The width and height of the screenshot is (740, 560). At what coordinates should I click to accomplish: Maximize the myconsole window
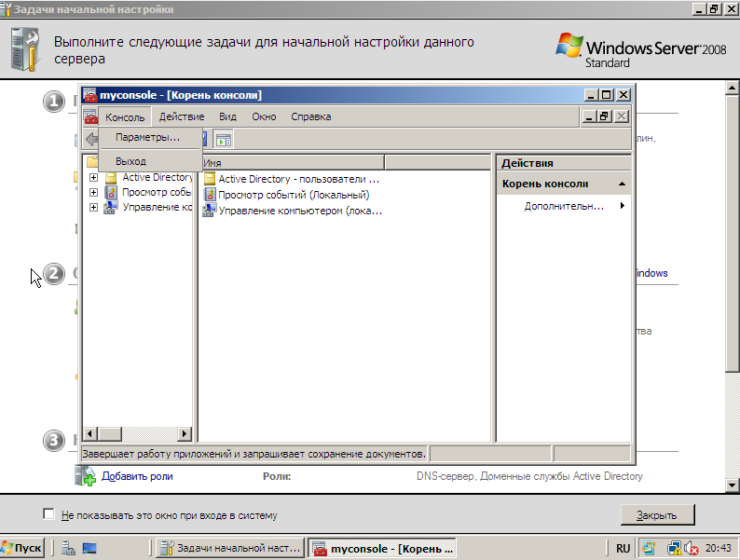[x=606, y=95]
